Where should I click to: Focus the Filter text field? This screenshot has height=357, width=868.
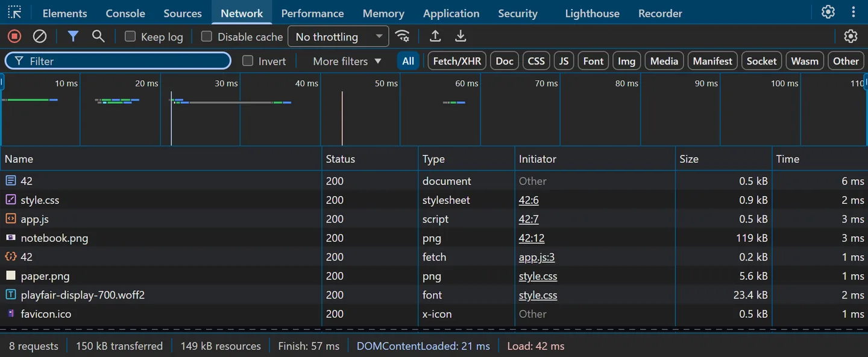(118, 61)
